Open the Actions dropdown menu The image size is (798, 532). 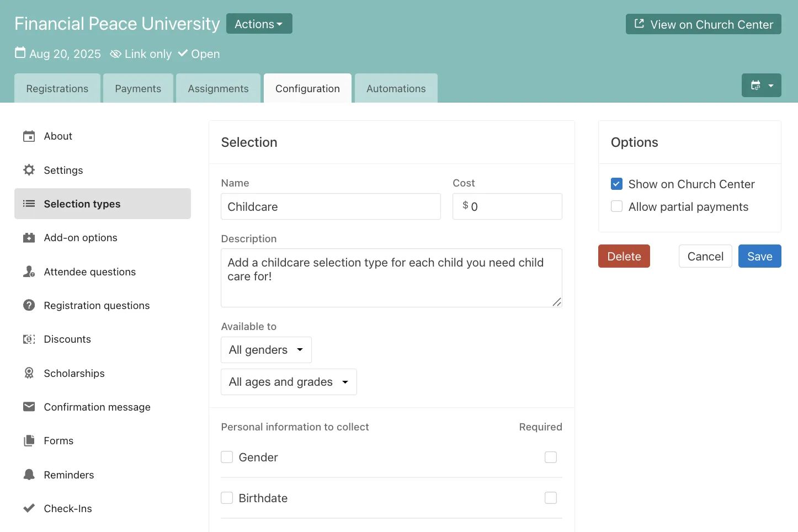point(259,24)
